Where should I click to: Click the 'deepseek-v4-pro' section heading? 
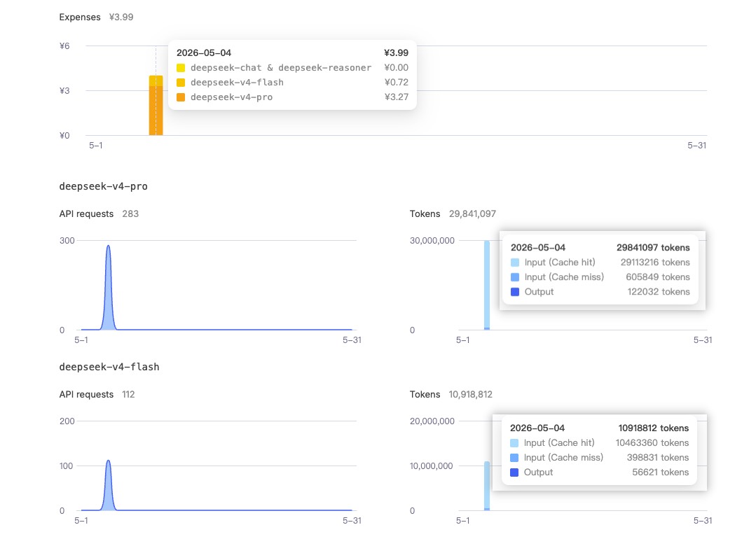[x=103, y=186]
